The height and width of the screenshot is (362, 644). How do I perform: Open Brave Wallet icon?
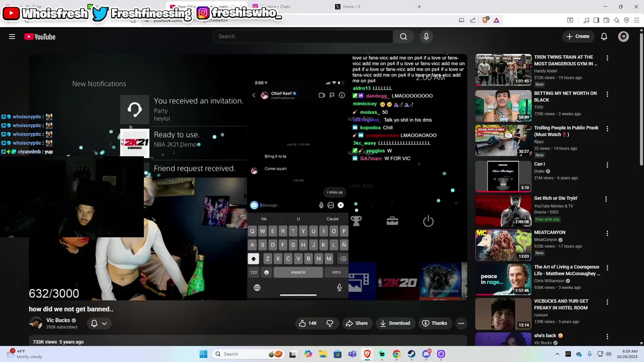point(606,20)
